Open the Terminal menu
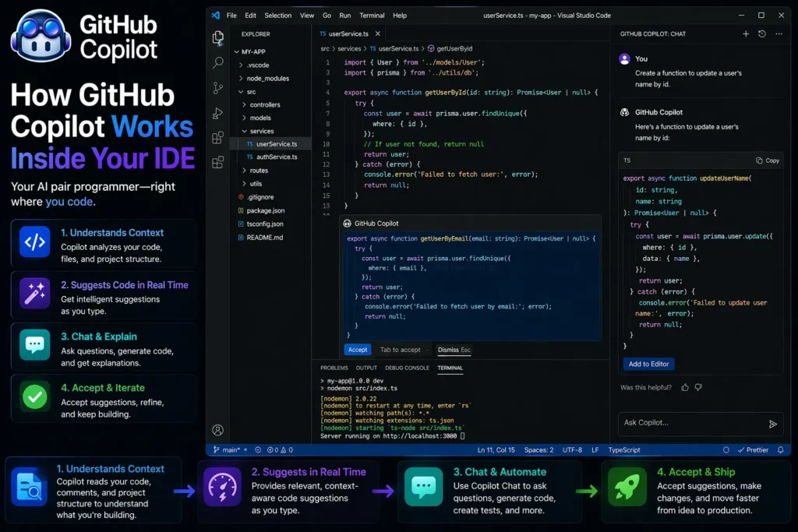This screenshot has height=532, width=798. point(372,16)
